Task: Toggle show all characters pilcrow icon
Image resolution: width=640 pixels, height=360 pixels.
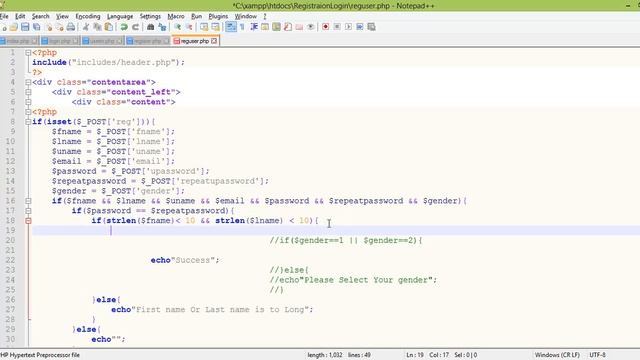Action: click(242, 27)
